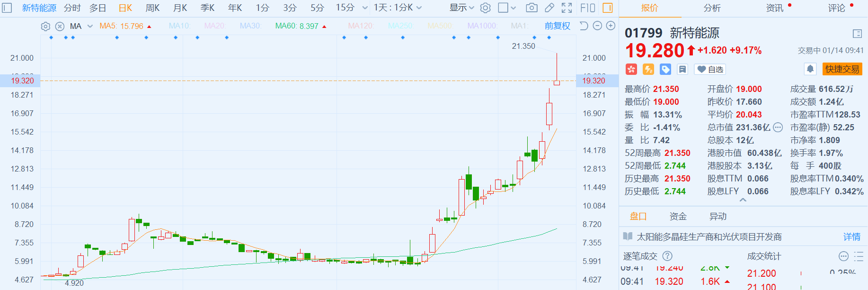The height and width of the screenshot is (290, 868).
Task: Open the panel layout icon beside stock name
Action: [x=857, y=33]
